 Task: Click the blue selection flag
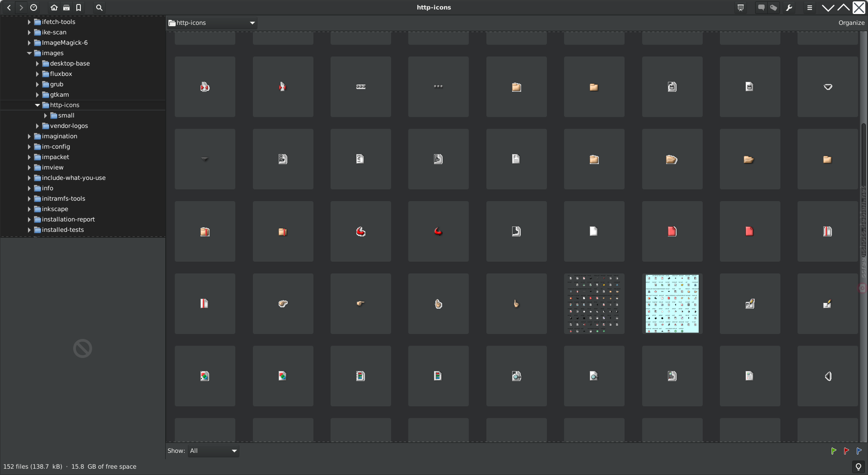tap(859, 451)
